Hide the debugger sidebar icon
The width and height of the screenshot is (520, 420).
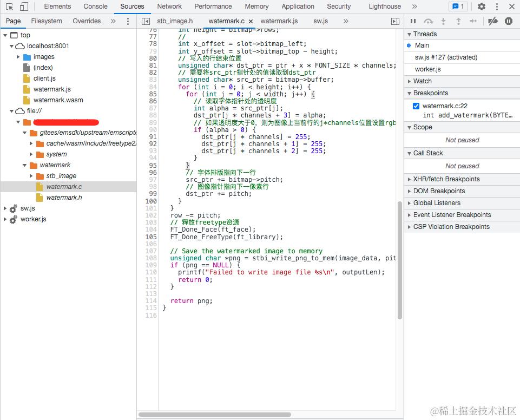[395, 21]
